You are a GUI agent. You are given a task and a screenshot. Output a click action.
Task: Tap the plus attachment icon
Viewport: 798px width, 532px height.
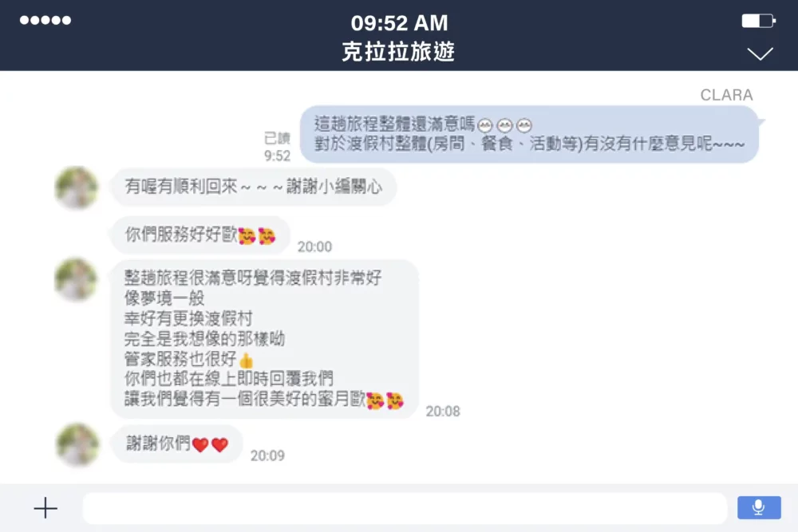tap(45, 507)
